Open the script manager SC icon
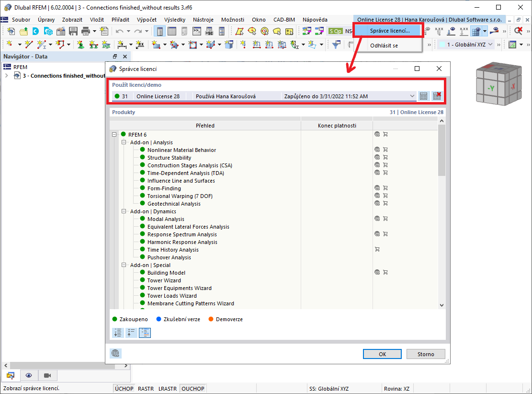 point(209,32)
